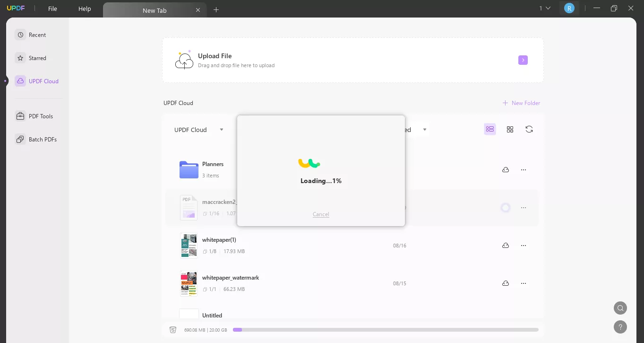644x343 pixels.
Task: Open the UPDF Cloud location dropdown
Action: pyautogui.click(x=199, y=130)
